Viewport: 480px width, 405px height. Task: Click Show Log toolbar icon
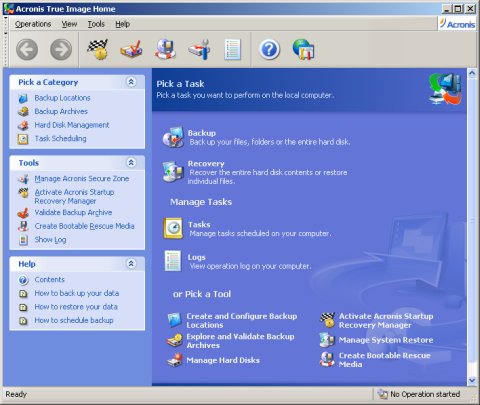pyautogui.click(x=232, y=49)
